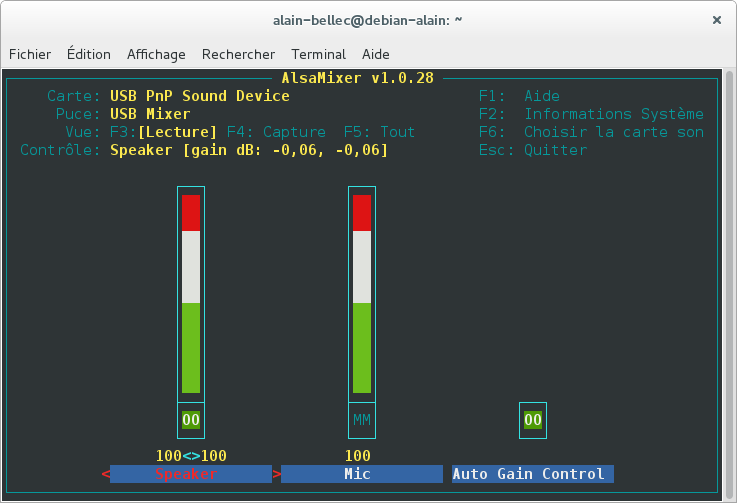Click the right red arrow beside Speaker
The image size is (737, 503).
277,474
